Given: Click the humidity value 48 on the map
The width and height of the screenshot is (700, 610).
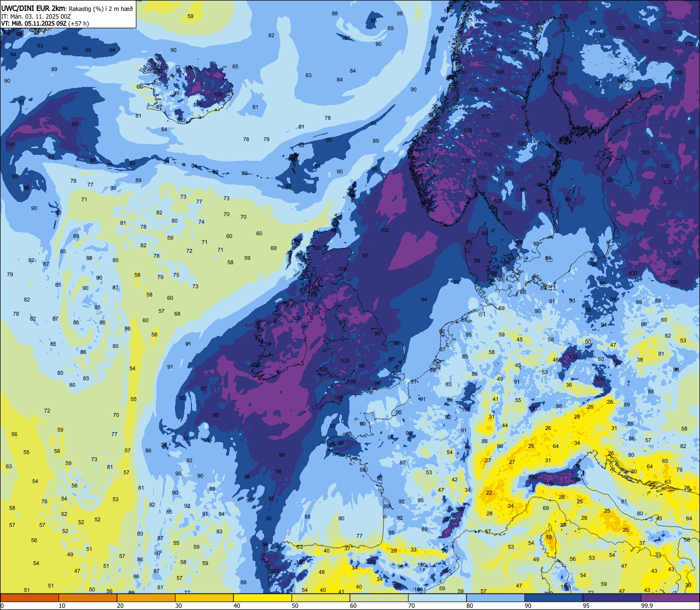Looking at the screenshot, I should coord(322,573).
